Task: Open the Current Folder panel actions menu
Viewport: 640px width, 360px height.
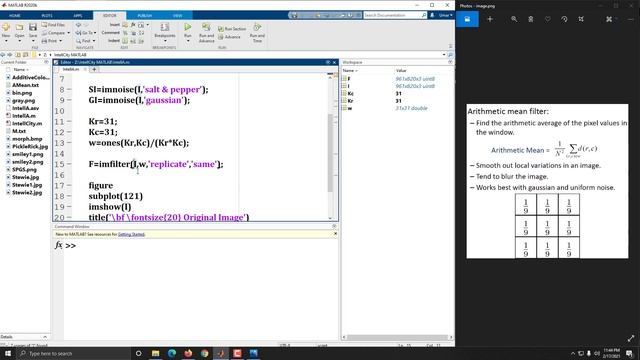Action: tap(46, 62)
